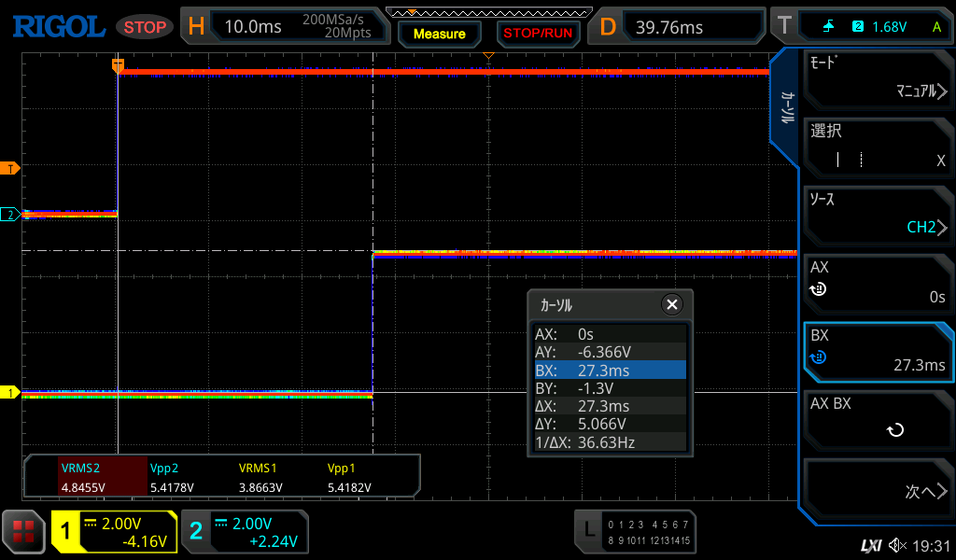Go to next menu page (次へ)
Screen dimensions: 956x560
coord(878,489)
